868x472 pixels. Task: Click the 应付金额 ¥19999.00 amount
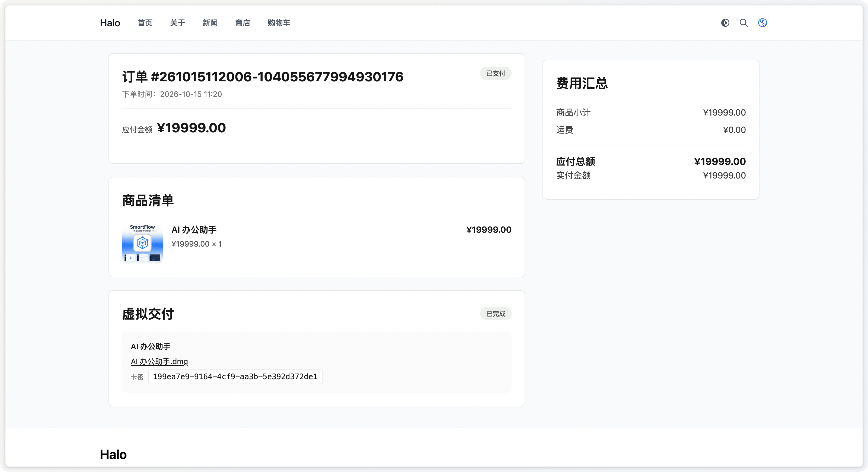(192, 128)
